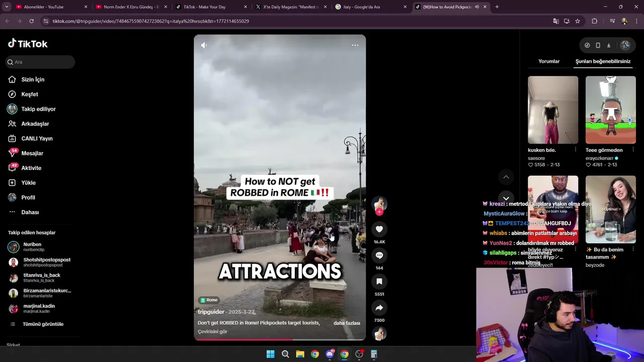This screenshot has width=644, height=362.
Task: Switch to the Yorumlar tab
Action: 549,61
